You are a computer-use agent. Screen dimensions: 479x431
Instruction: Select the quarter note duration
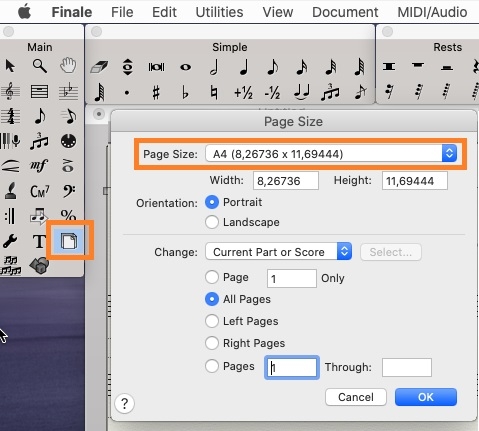244,66
